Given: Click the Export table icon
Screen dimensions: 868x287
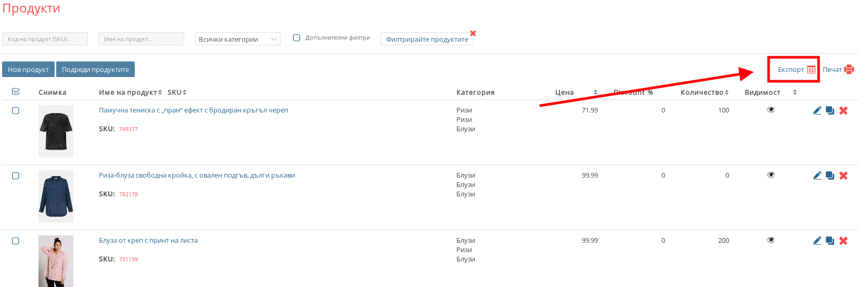Looking at the screenshot, I should 811,70.
